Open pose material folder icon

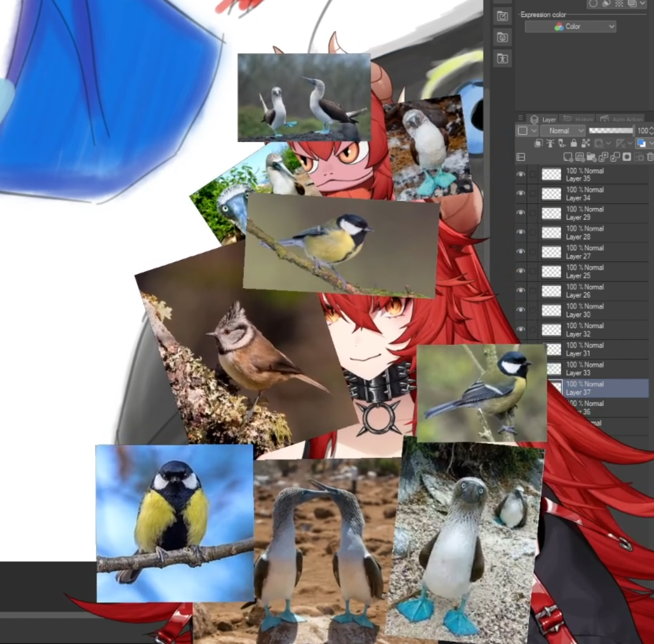[x=502, y=58]
